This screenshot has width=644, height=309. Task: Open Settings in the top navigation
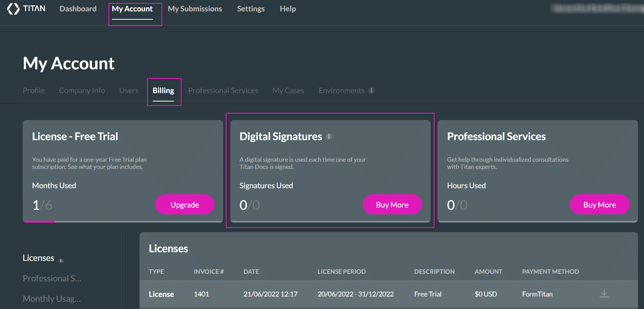pos(251,9)
